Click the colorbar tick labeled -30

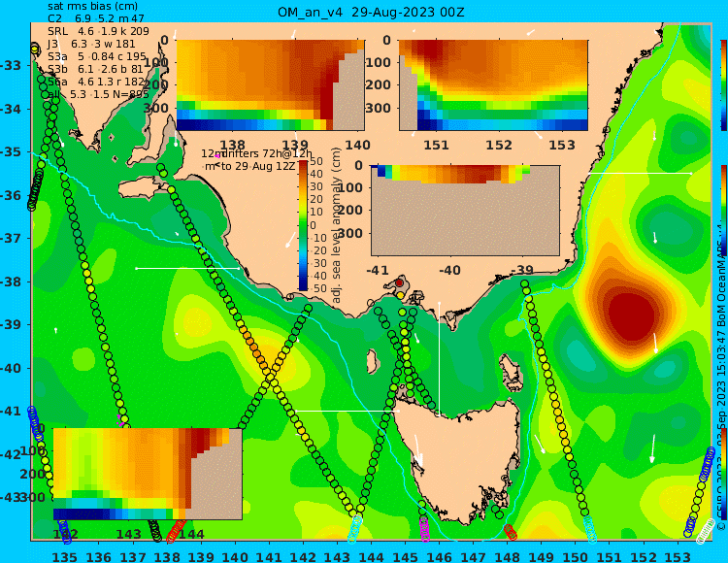pos(319,263)
